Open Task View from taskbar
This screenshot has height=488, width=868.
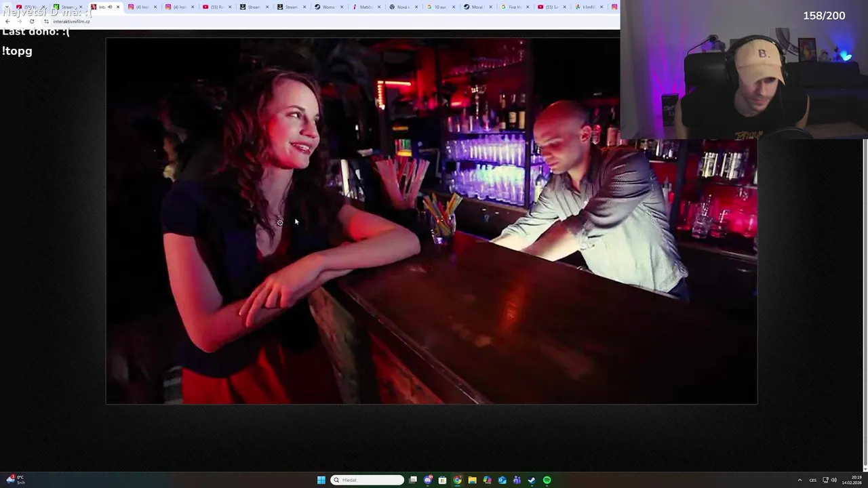(x=413, y=480)
